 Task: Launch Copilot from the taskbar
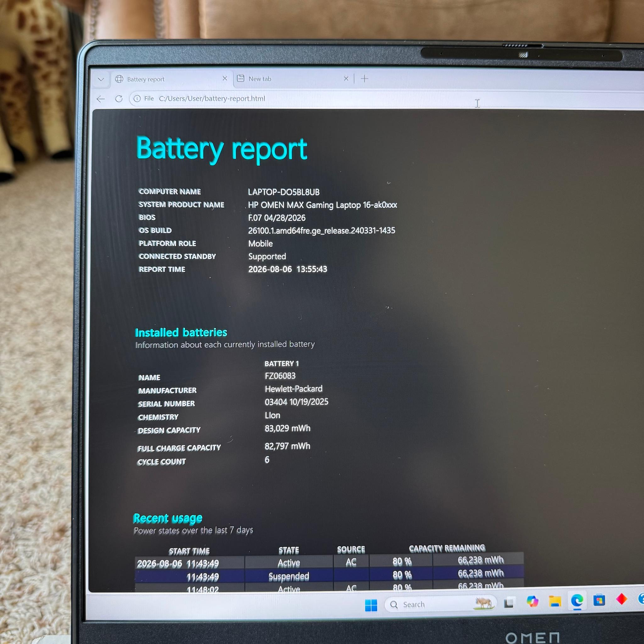coord(532,602)
